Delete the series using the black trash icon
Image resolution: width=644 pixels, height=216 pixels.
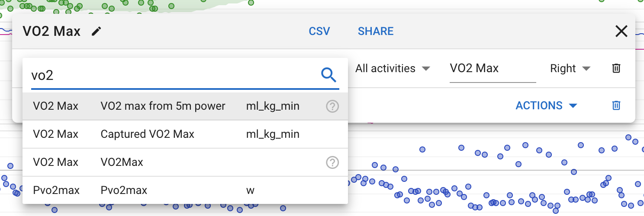616,68
